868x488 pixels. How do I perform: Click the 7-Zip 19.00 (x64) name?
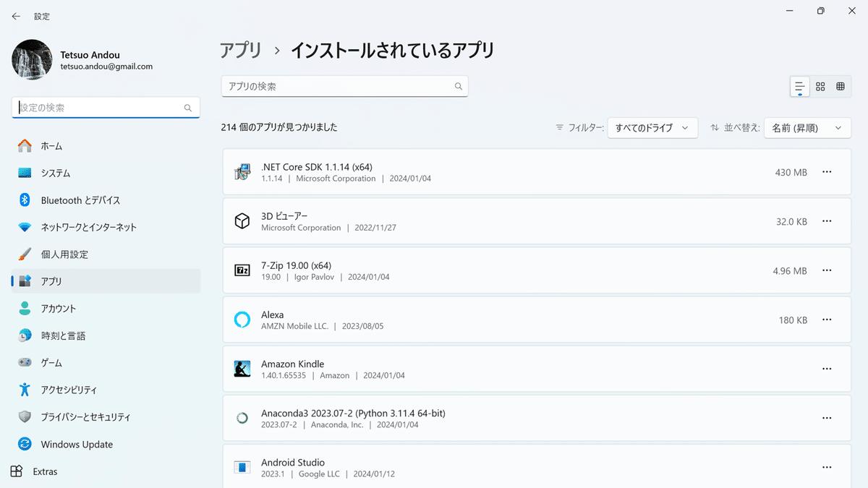[296, 265]
